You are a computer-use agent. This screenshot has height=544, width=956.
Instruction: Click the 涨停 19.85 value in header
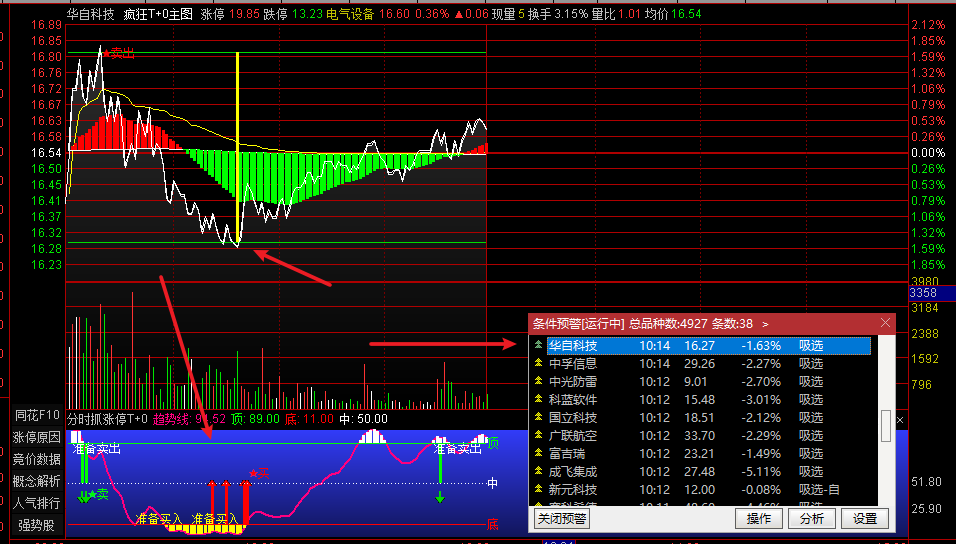click(x=229, y=13)
